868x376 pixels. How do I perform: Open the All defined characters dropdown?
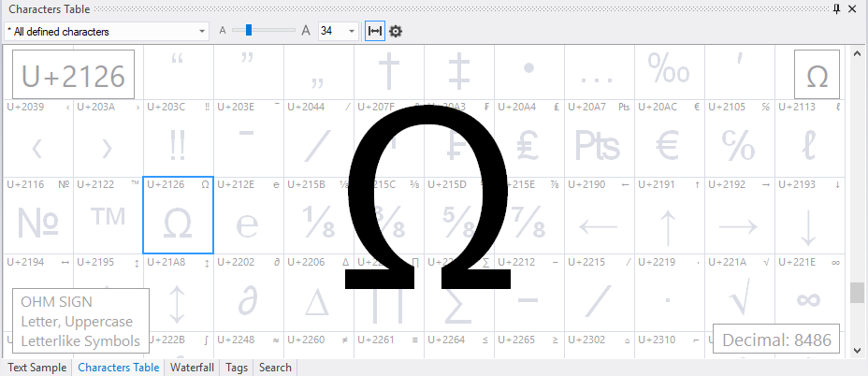pyautogui.click(x=107, y=32)
